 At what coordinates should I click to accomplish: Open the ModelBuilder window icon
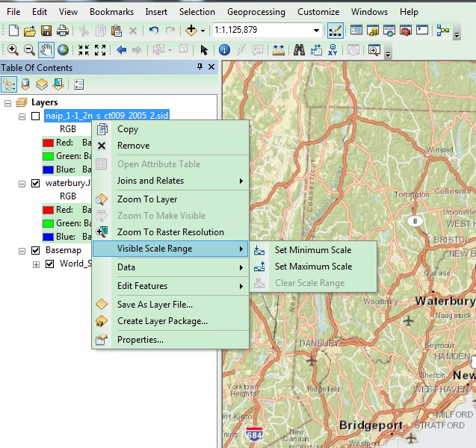(x=443, y=31)
